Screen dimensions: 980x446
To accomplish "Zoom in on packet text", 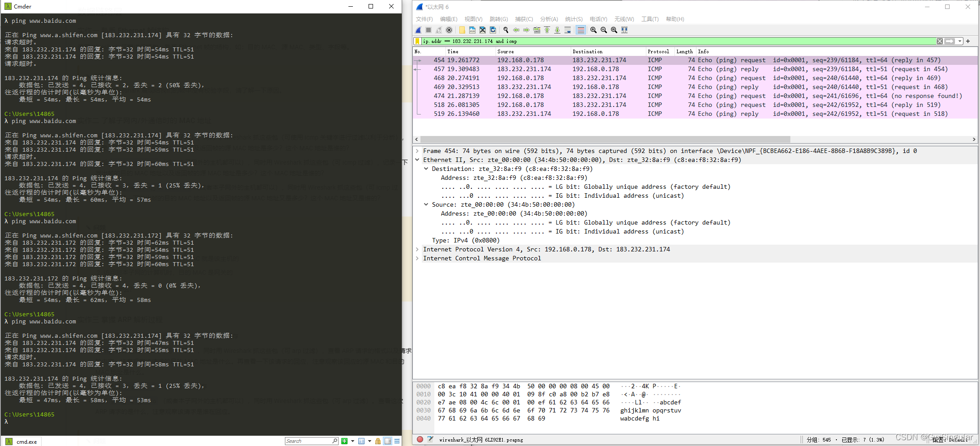I will pyautogui.click(x=594, y=30).
